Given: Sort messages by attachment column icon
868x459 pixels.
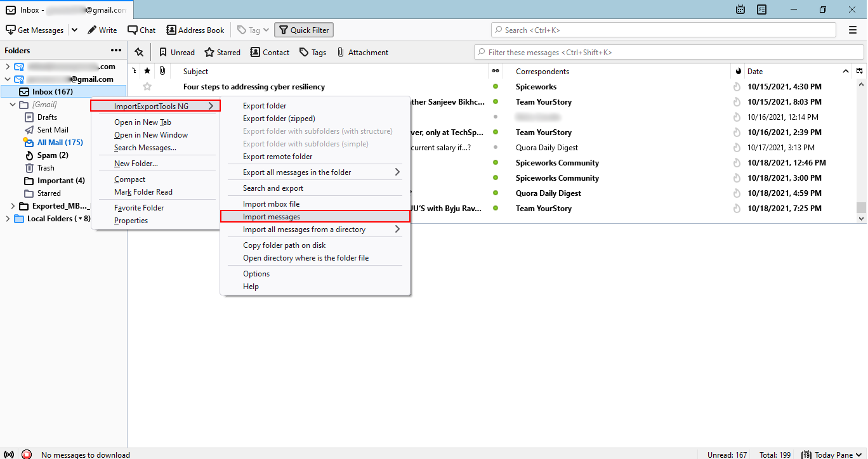Looking at the screenshot, I should point(162,71).
